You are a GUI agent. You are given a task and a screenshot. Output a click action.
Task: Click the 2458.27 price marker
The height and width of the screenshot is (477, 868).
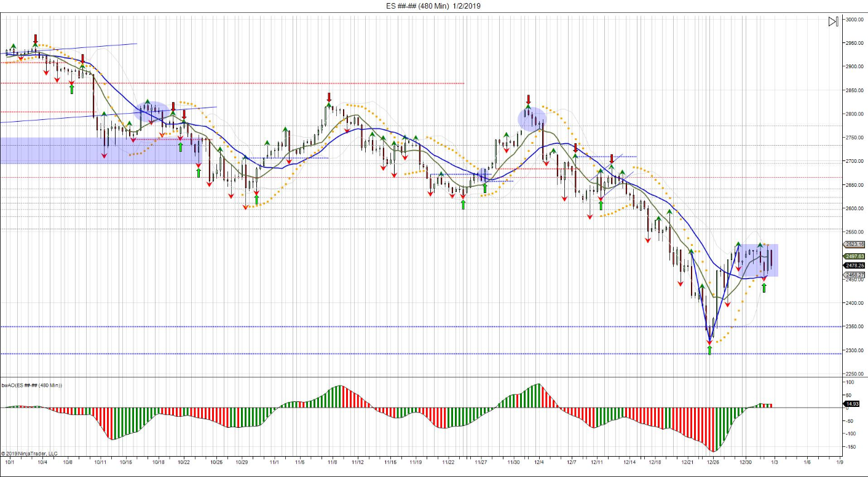pyautogui.click(x=855, y=275)
